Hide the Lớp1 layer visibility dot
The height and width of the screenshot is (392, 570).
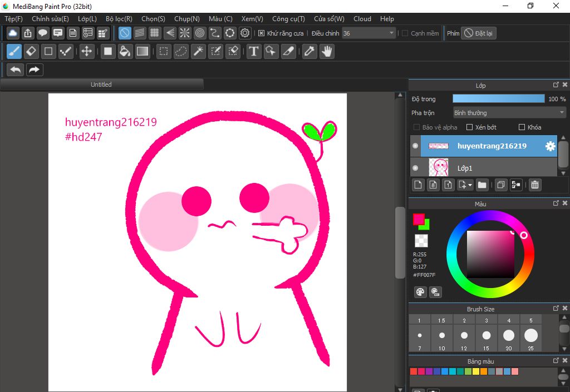415,167
